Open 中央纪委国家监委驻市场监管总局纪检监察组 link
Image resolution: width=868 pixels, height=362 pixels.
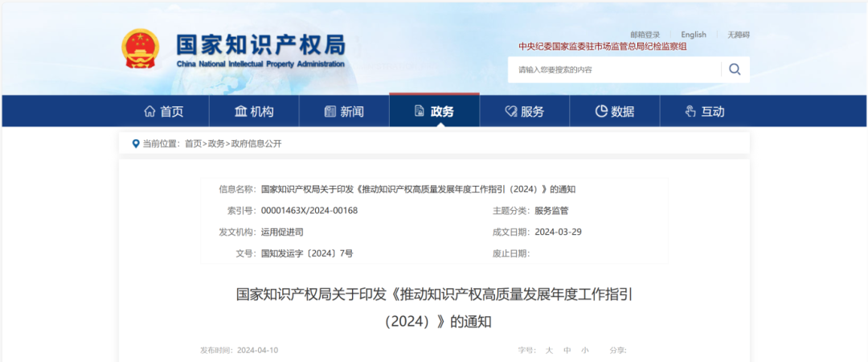click(x=603, y=47)
